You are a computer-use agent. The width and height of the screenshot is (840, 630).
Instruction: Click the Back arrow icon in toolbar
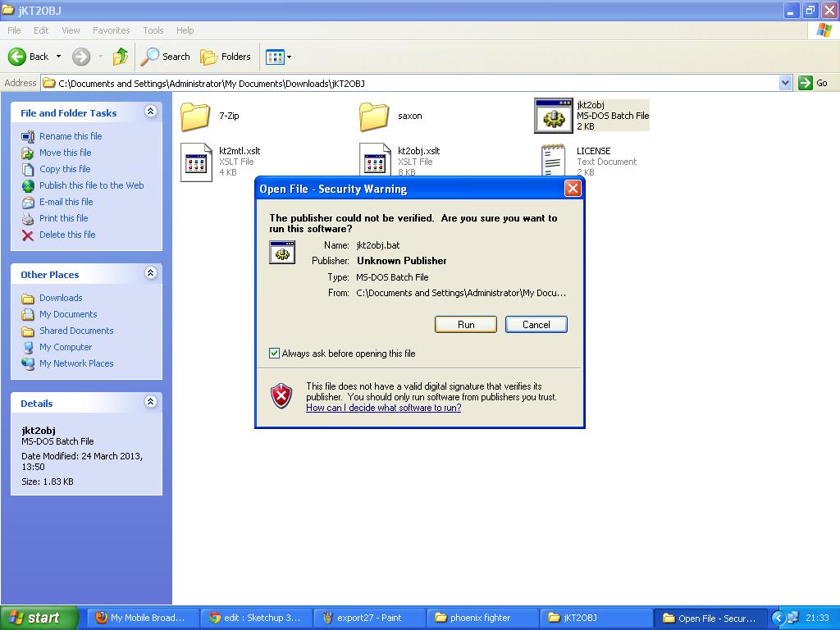coord(16,57)
